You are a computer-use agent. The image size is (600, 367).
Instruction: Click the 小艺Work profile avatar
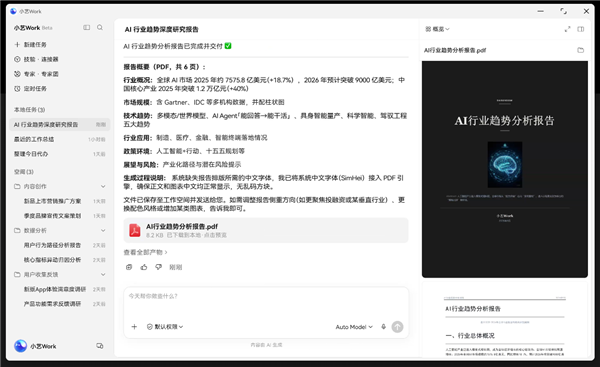pos(20,346)
